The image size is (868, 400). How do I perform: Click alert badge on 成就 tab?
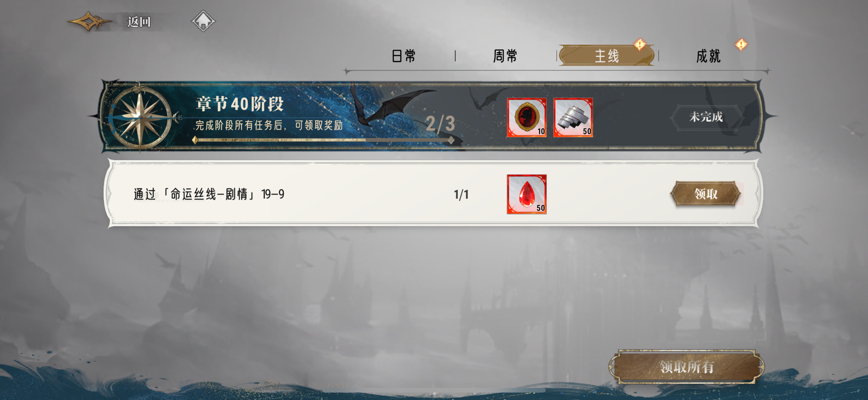(741, 44)
